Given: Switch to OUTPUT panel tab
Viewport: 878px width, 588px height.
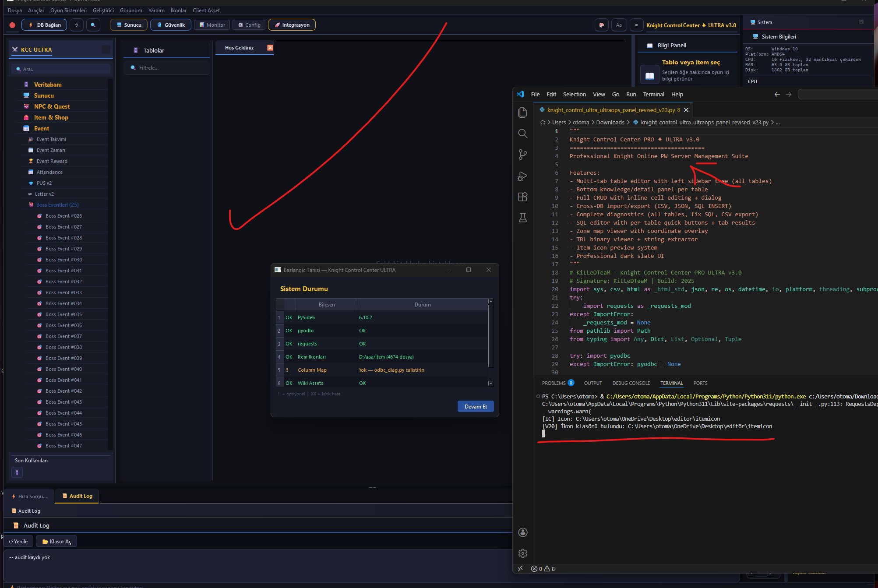Looking at the screenshot, I should pos(593,383).
